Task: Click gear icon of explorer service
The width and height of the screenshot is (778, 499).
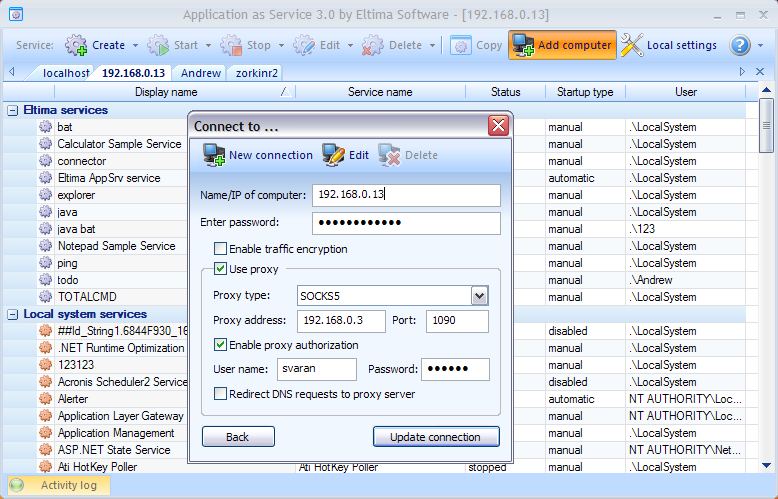Action: 45,194
